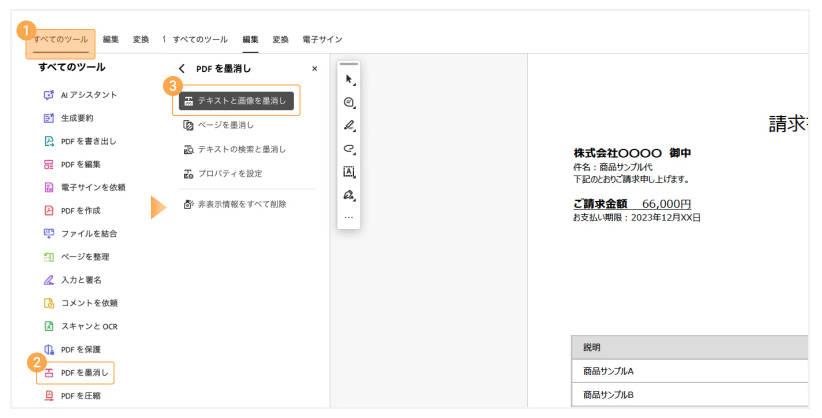822x418 pixels.
Task: Click 下記のとおりご請求申し上げます text
Action: [631, 179]
